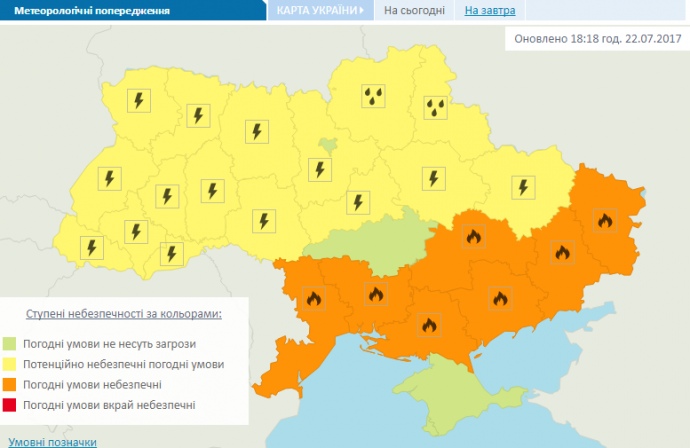Click the fire icon over Odesa region
Image resolution: width=690 pixels, height=448 pixels.
[x=313, y=298]
